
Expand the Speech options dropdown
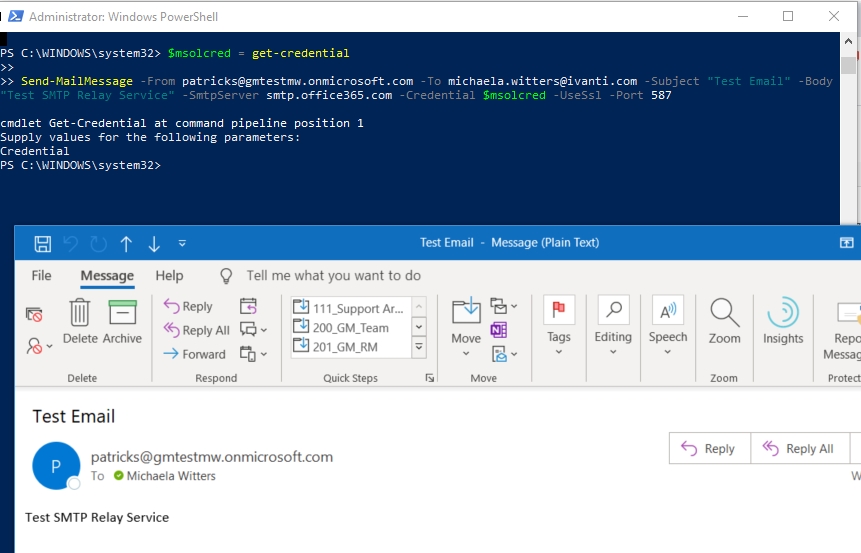click(x=667, y=321)
